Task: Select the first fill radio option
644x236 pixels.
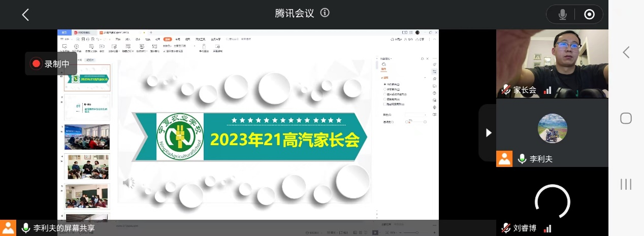Action: [384, 84]
